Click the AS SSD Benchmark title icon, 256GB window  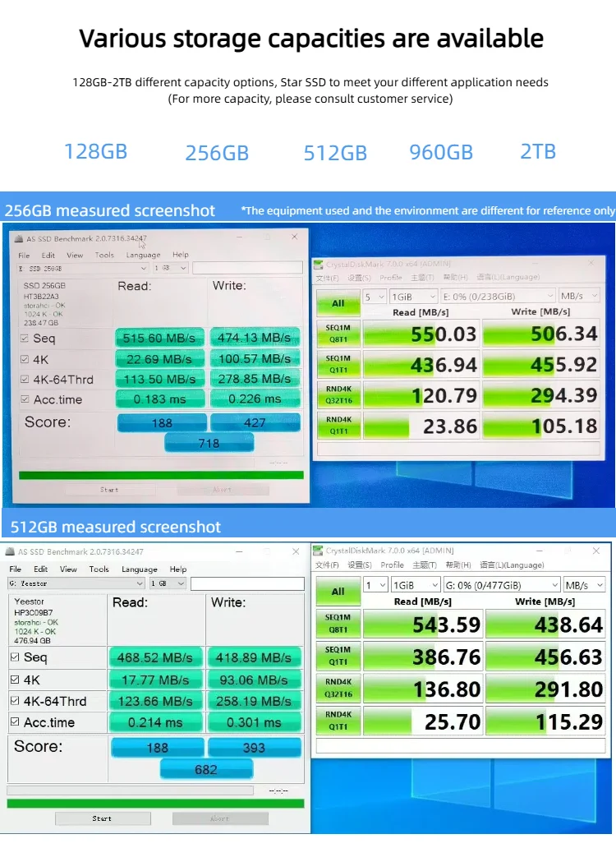19,238
